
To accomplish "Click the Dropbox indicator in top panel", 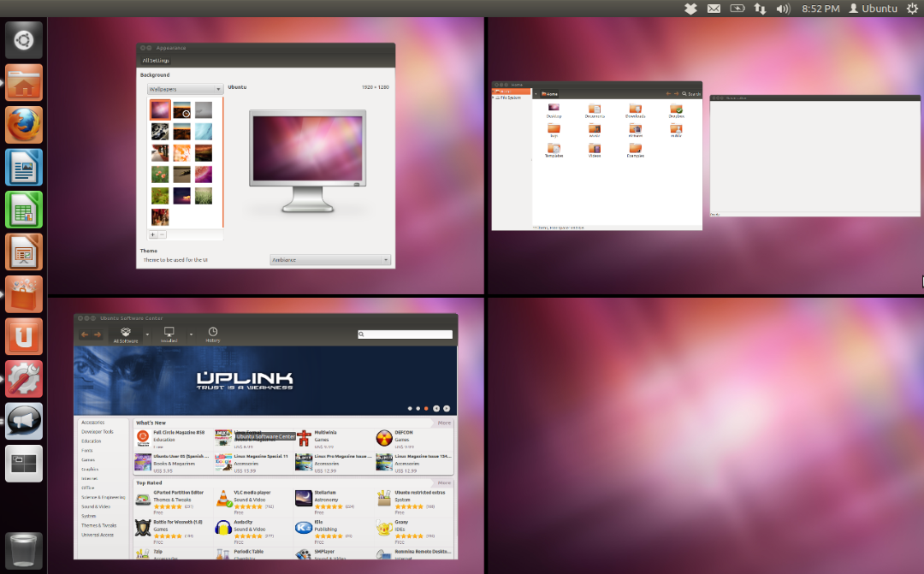I will click(x=690, y=9).
